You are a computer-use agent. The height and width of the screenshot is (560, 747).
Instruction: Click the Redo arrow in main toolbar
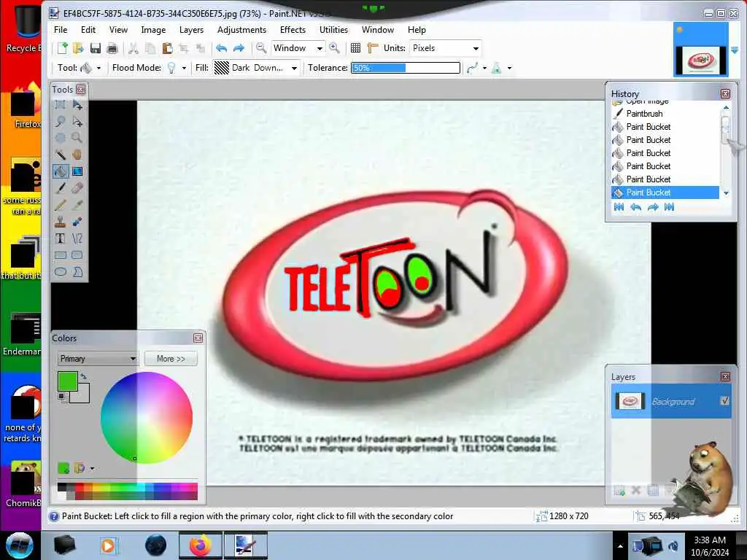pos(239,48)
